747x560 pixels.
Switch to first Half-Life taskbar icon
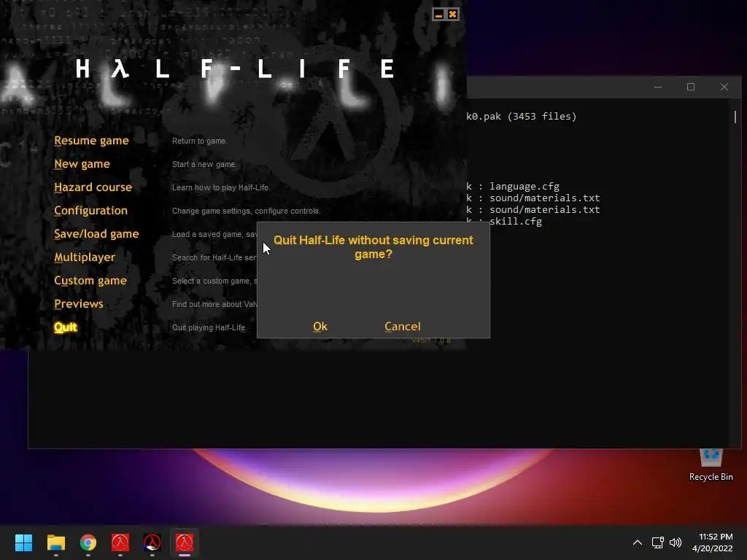pyautogui.click(x=120, y=542)
